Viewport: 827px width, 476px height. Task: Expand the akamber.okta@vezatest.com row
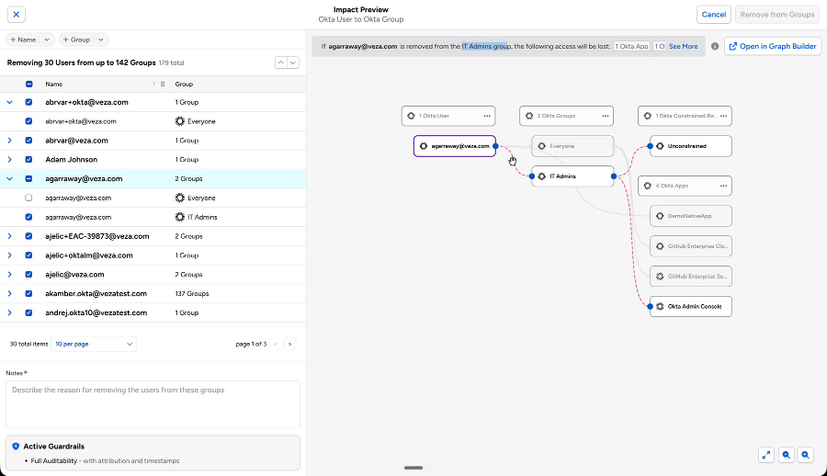9,294
